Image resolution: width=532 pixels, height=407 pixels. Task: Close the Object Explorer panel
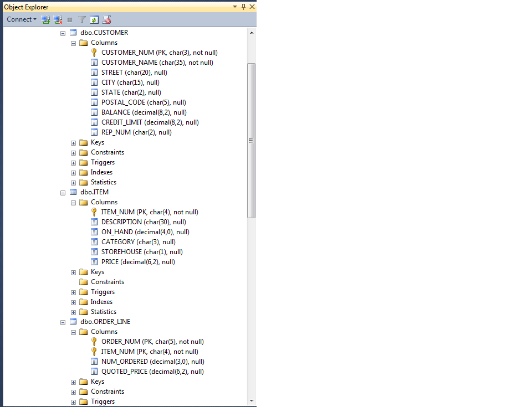(x=252, y=7)
